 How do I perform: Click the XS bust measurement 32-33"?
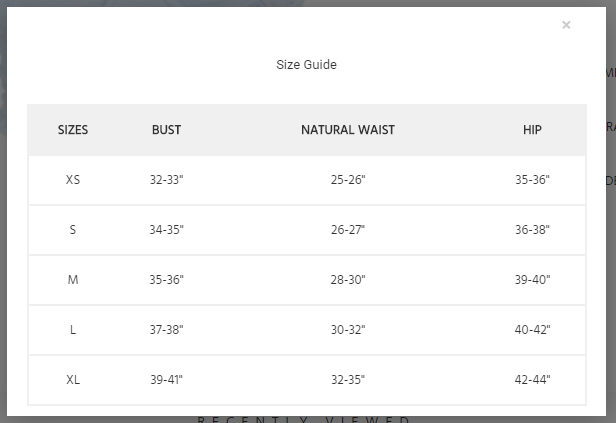coord(166,180)
